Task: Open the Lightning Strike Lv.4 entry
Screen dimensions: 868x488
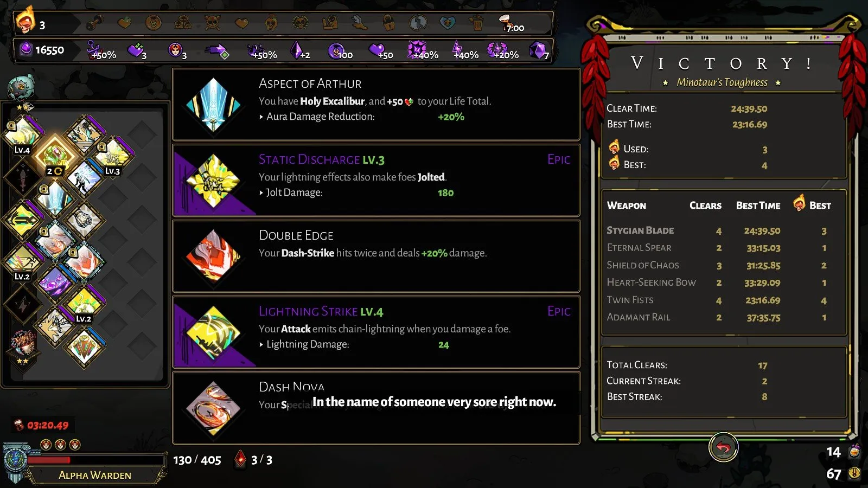Action: coord(376,332)
